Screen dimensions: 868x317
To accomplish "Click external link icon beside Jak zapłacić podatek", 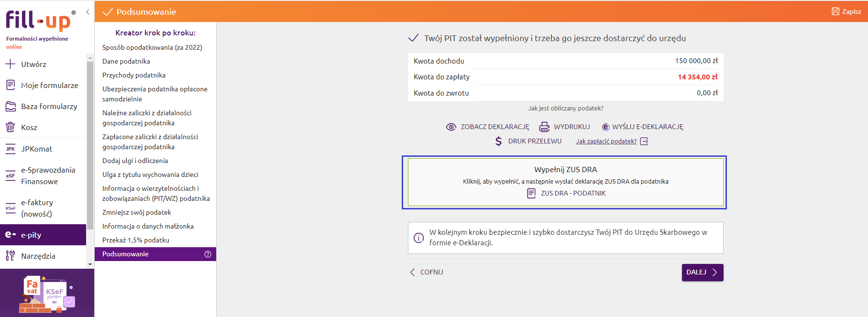I will pos(644,141).
